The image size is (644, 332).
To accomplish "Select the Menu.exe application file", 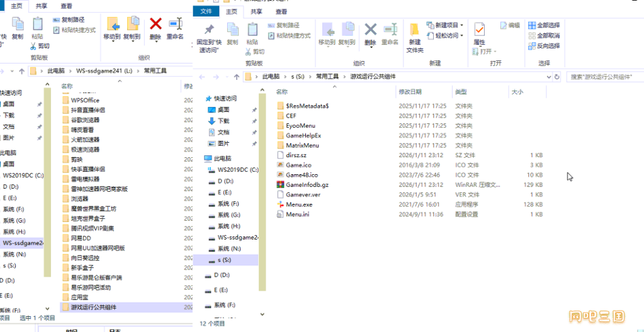I will 299,204.
